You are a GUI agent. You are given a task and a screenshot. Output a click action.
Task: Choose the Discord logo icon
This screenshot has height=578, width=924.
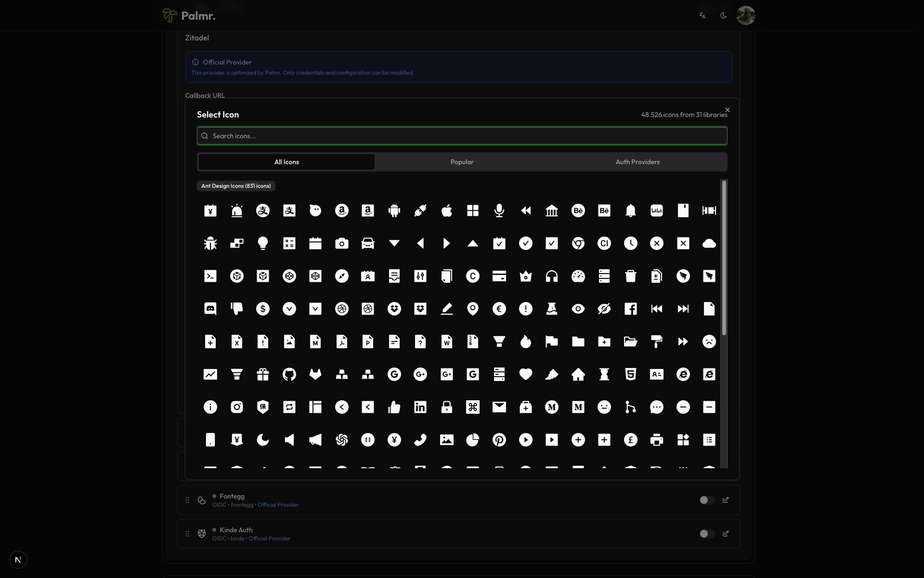210,309
